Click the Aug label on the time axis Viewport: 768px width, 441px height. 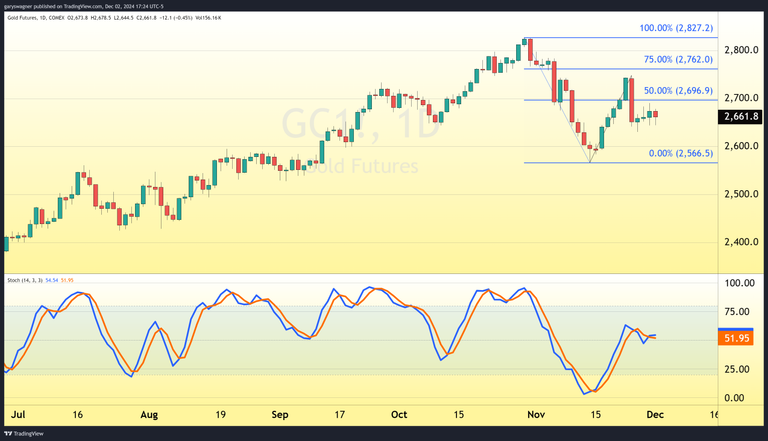pyautogui.click(x=149, y=412)
